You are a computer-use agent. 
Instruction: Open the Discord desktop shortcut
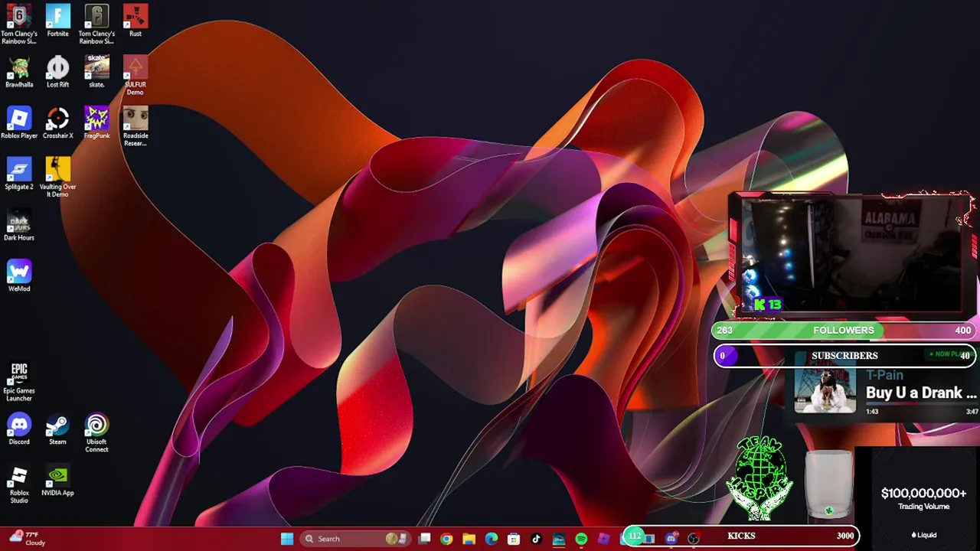(x=19, y=429)
